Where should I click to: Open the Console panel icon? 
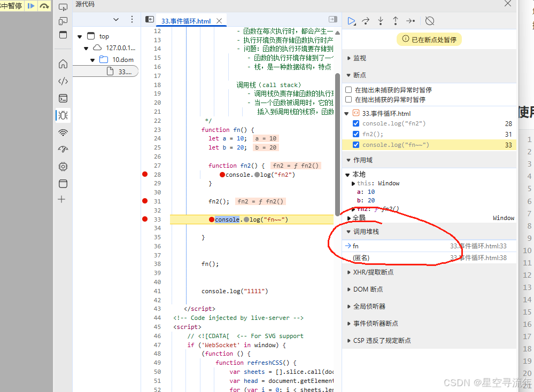click(x=63, y=98)
